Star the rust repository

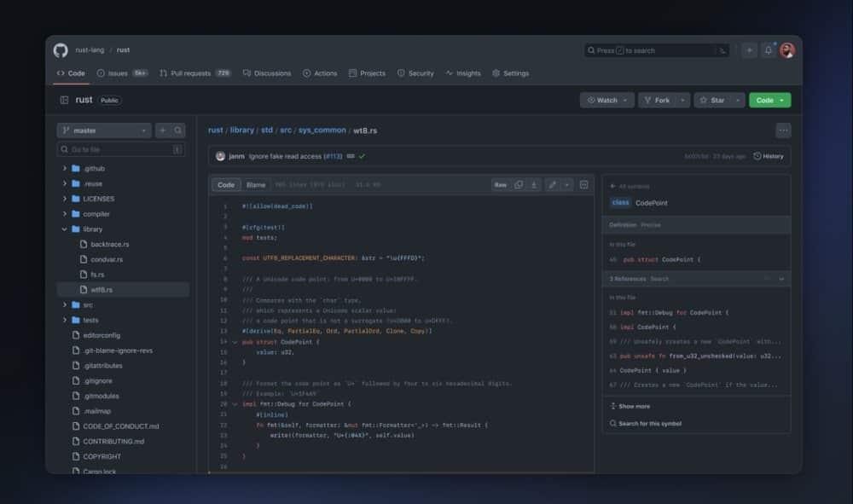[x=715, y=100]
